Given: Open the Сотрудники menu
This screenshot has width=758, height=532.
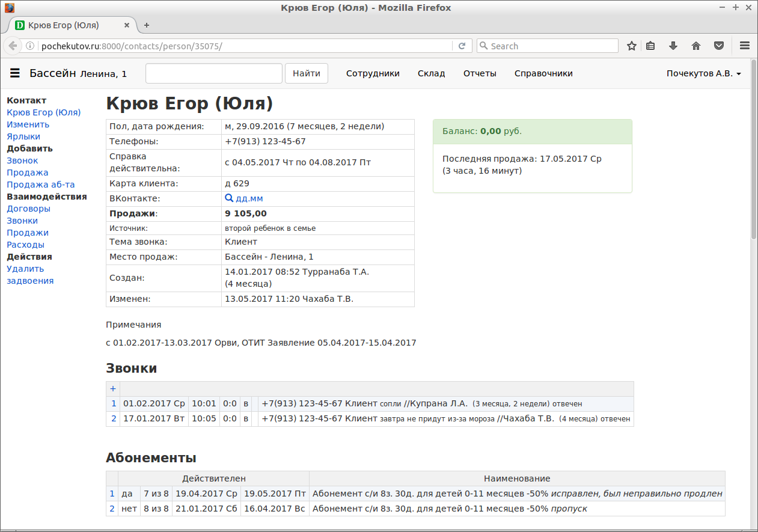Looking at the screenshot, I should (373, 73).
